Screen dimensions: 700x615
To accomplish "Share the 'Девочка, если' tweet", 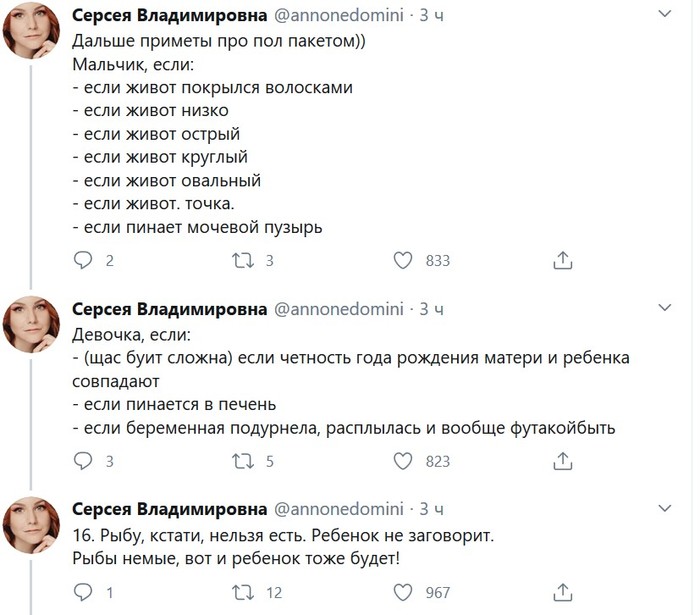I will [x=562, y=462].
